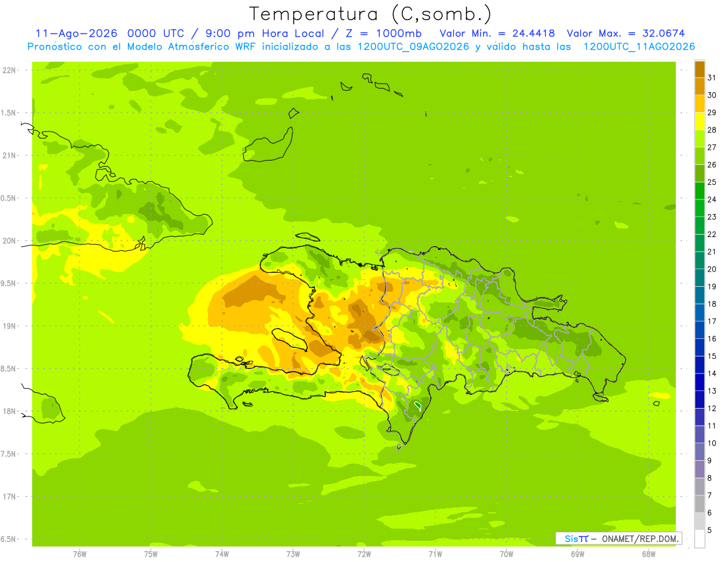The height and width of the screenshot is (562, 728).
Task: Click the colorbar value label 24
Action: [712, 199]
